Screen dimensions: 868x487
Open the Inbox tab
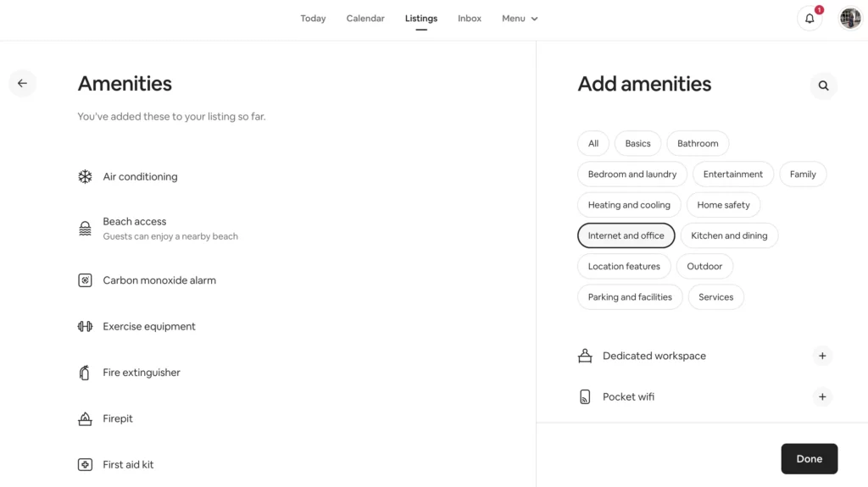(470, 19)
